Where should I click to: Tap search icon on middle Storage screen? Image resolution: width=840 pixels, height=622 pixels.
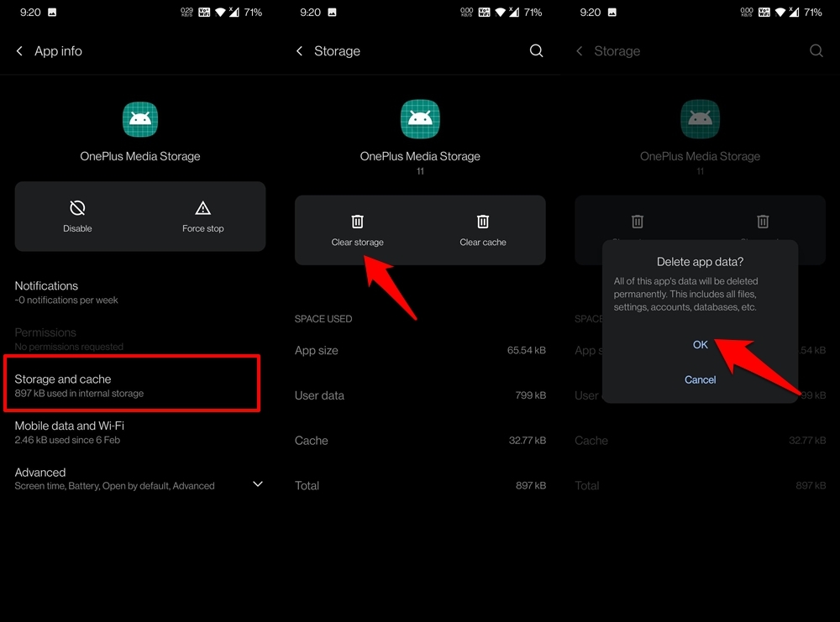point(536,51)
